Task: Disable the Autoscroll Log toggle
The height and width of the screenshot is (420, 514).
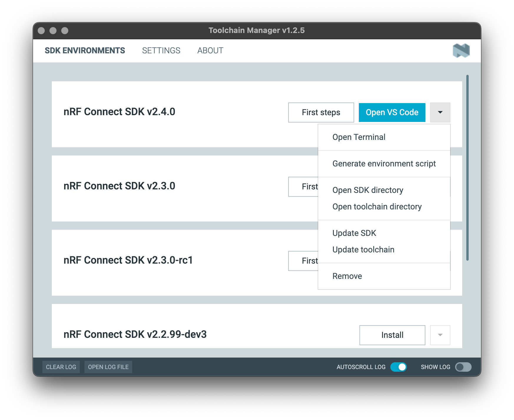Action: 398,367
